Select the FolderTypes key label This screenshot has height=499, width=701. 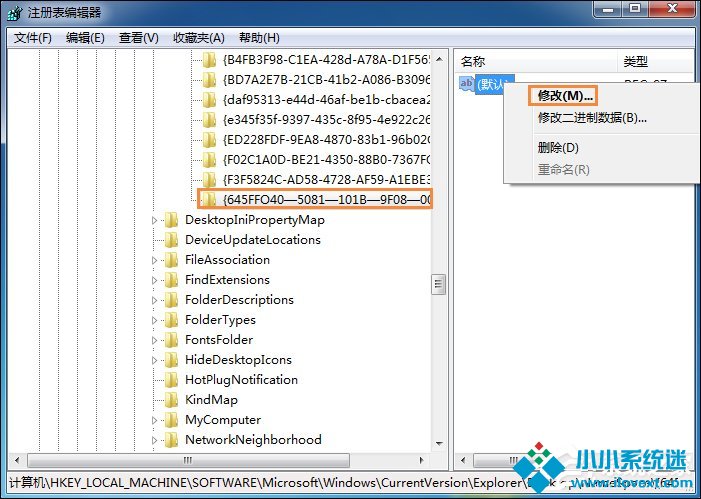pos(220,320)
